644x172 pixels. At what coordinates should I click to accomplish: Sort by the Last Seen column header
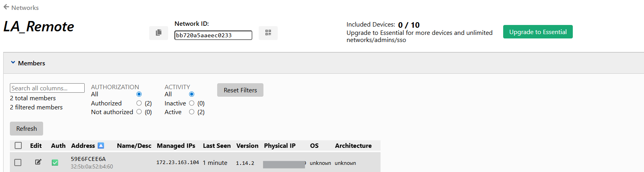tap(217, 145)
